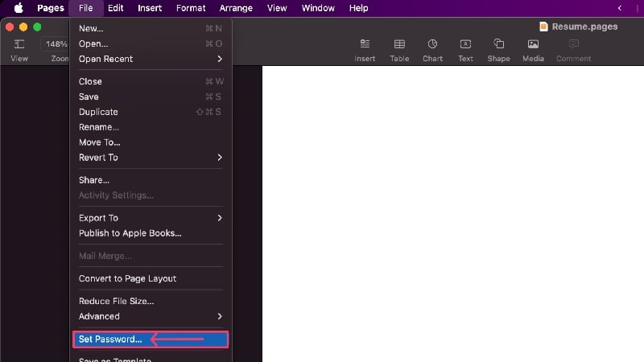Open the Apple menu
This screenshot has height=362, width=644.
19,8
